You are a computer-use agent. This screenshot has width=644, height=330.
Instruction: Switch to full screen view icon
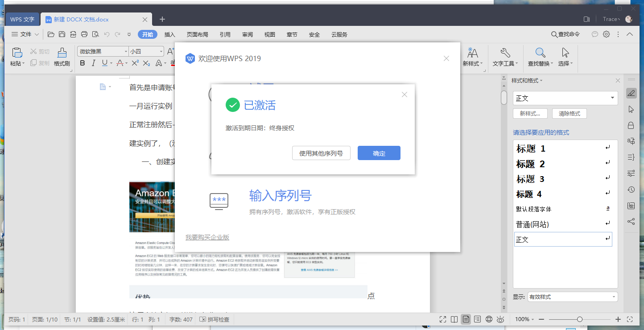pos(443,319)
